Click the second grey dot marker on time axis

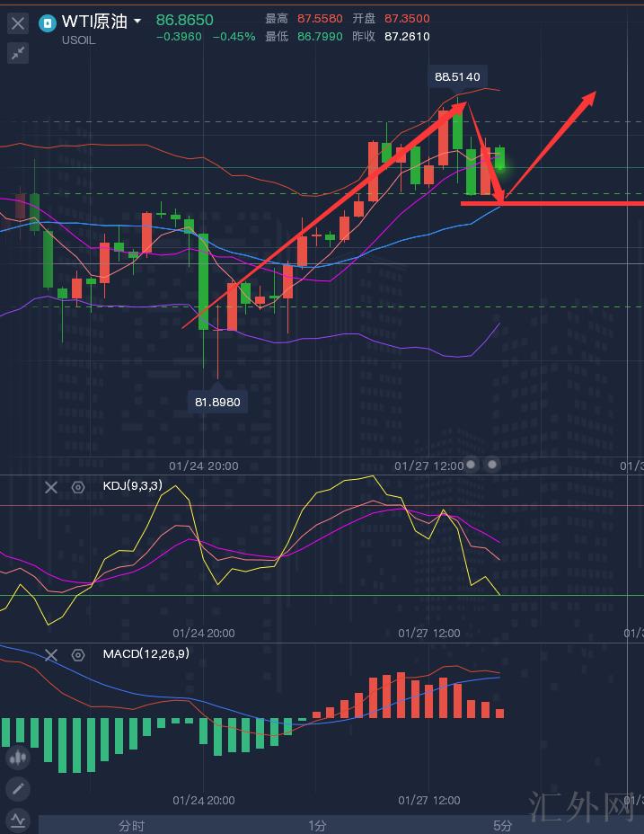click(x=492, y=465)
